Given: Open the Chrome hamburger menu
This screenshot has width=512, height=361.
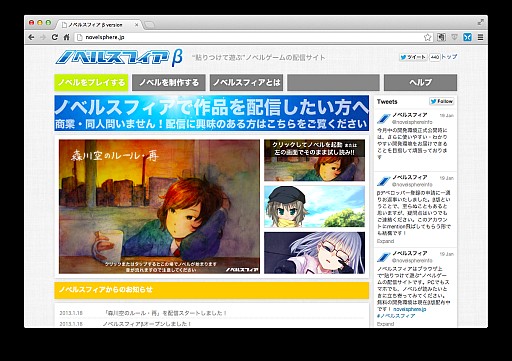Looking at the screenshot, I should pyautogui.click(x=480, y=37).
